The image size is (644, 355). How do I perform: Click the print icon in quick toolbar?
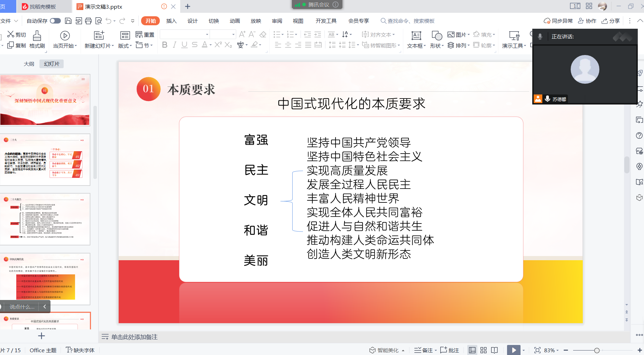click(89, 21)
